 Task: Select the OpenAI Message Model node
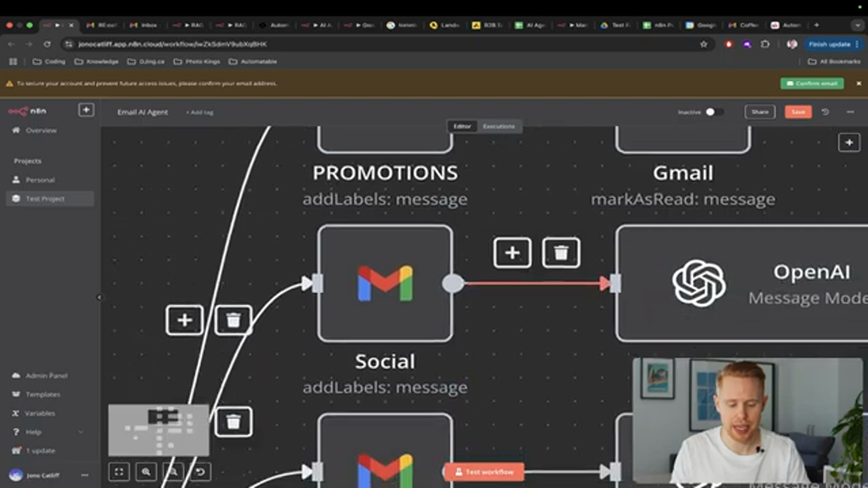[742, 283]
